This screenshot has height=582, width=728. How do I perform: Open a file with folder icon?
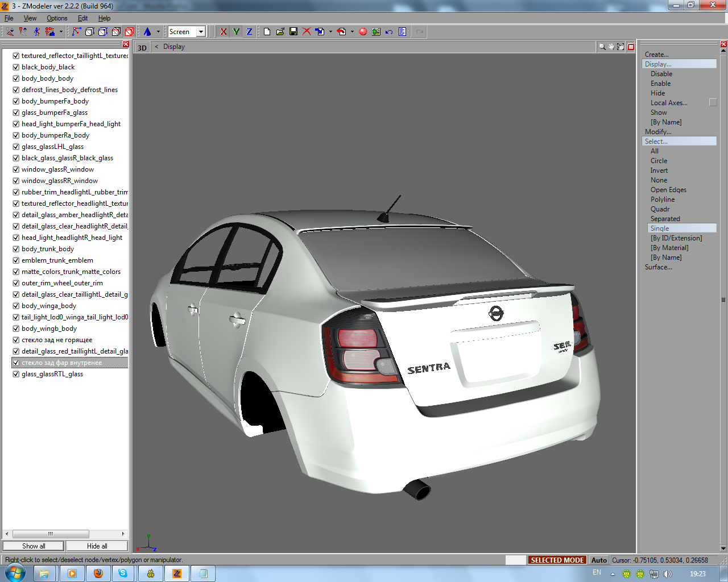coord(280,32)
